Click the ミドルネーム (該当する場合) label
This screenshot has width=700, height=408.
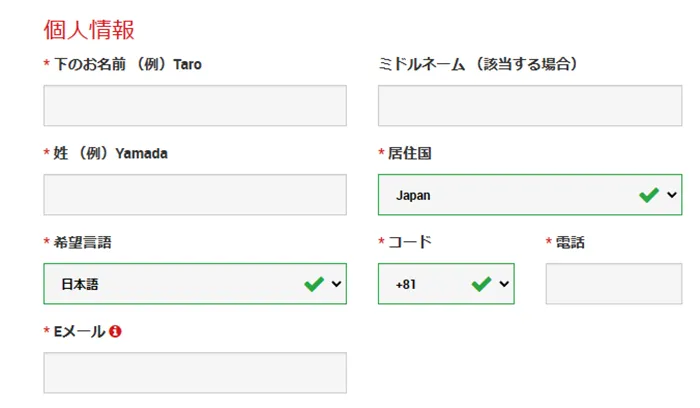coord(478,64)
